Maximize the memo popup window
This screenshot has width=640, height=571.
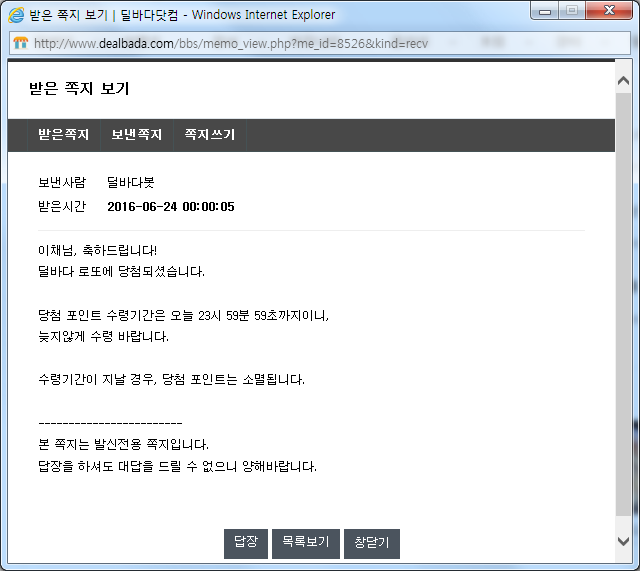[x=572, y=11]
